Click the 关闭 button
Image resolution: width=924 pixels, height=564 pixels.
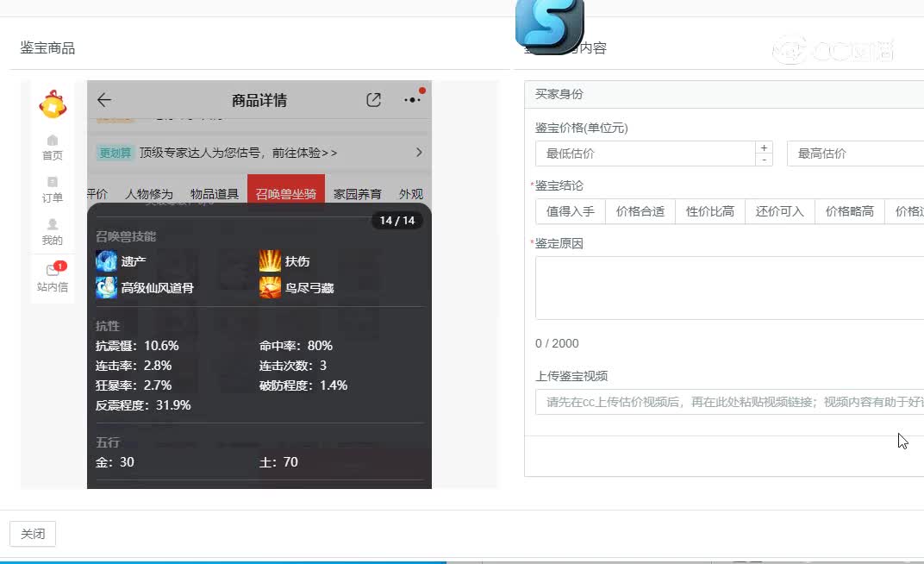pyautogui.click(x=33, y=534)
